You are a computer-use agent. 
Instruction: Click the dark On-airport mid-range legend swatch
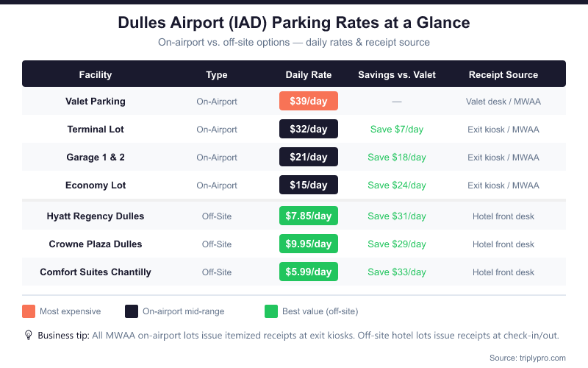tap(132, 311)
